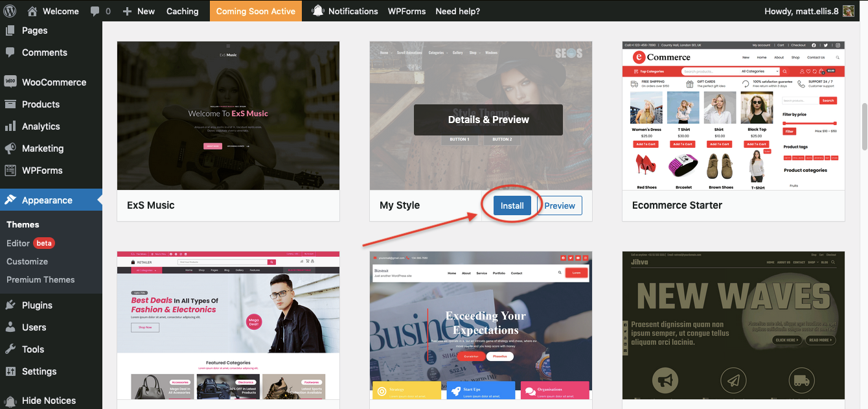868x409 pixels.
Task: Click the Details & Preview overlay
Action: [488, 119]
